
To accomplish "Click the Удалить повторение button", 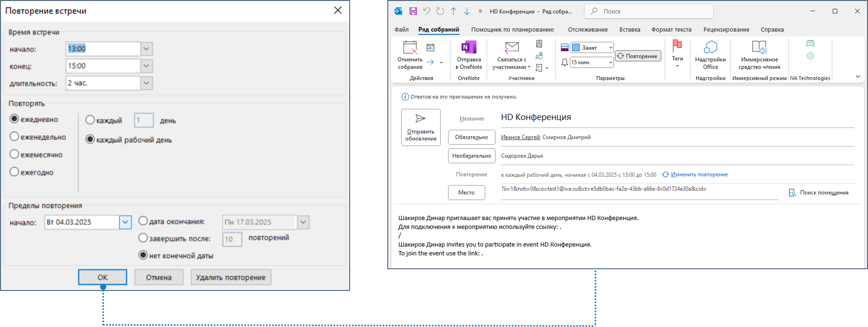I will click(231, 277).
